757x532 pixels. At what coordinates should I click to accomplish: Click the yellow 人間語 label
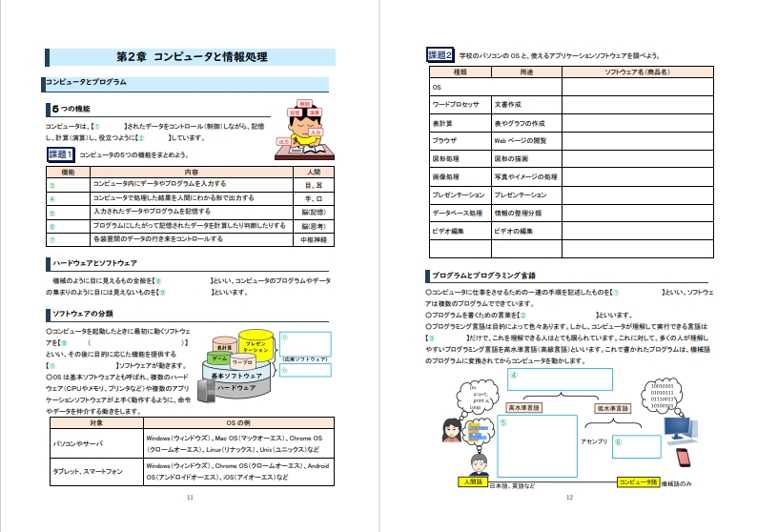[473, 481]
